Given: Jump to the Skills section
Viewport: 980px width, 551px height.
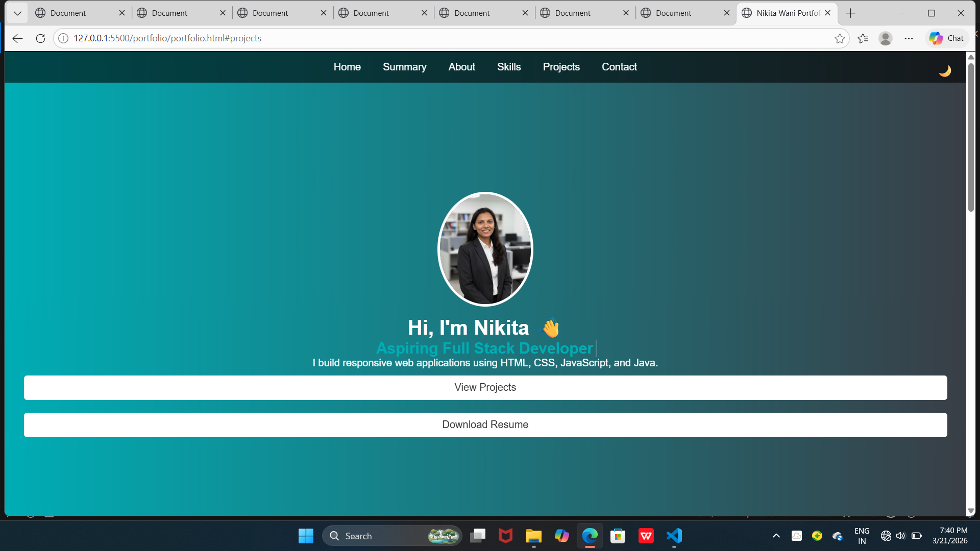Looking at the screenshot, I should coord(509,67).
